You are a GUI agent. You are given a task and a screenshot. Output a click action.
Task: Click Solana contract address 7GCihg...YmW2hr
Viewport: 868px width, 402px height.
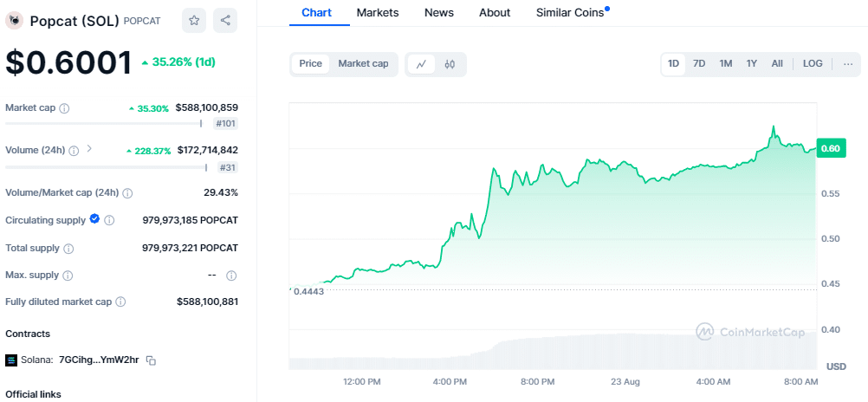click(x=99, y=360)
